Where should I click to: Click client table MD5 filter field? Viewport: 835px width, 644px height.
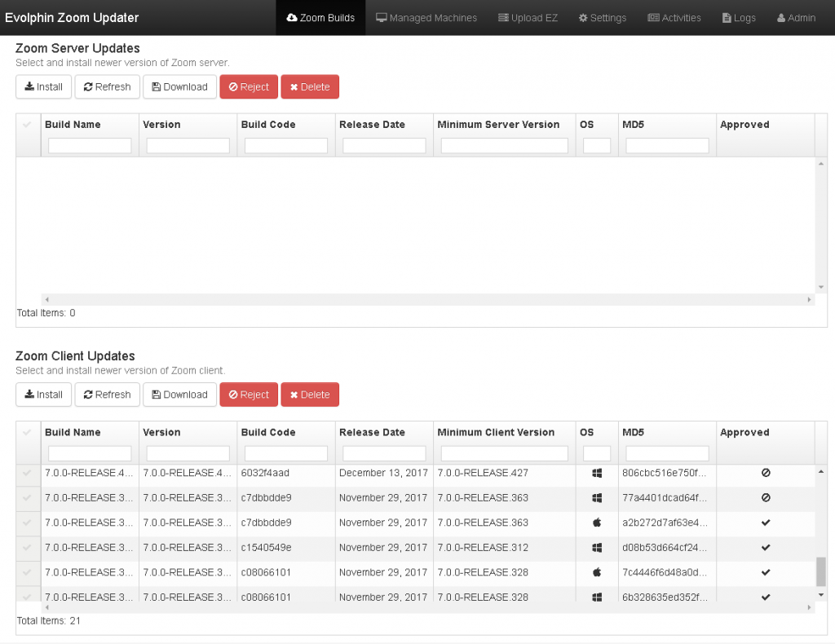click(667, 453)
